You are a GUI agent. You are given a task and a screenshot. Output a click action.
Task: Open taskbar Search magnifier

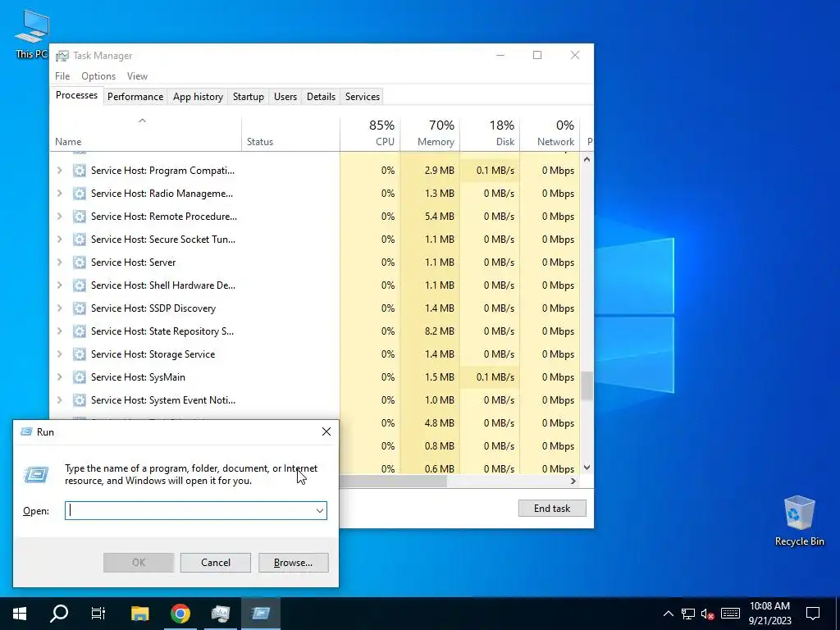(59, 614)
